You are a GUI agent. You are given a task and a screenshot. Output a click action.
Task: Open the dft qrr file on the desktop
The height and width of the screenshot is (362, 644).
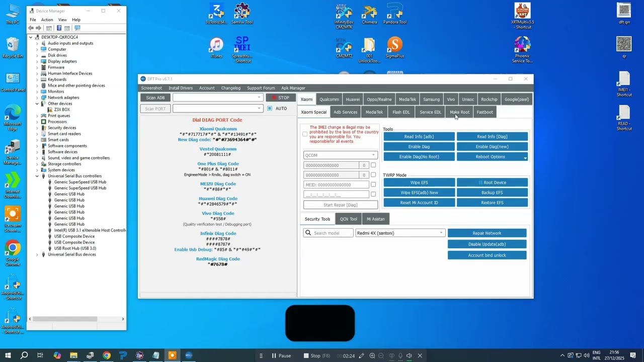624,14
